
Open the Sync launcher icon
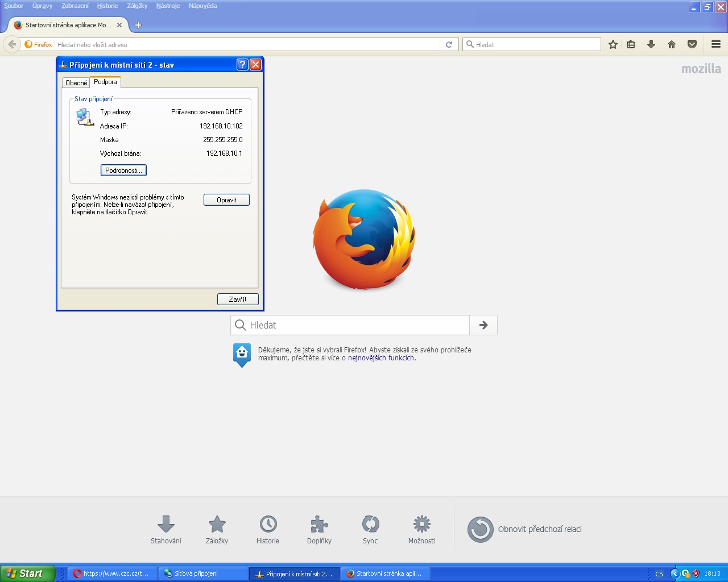370,524
